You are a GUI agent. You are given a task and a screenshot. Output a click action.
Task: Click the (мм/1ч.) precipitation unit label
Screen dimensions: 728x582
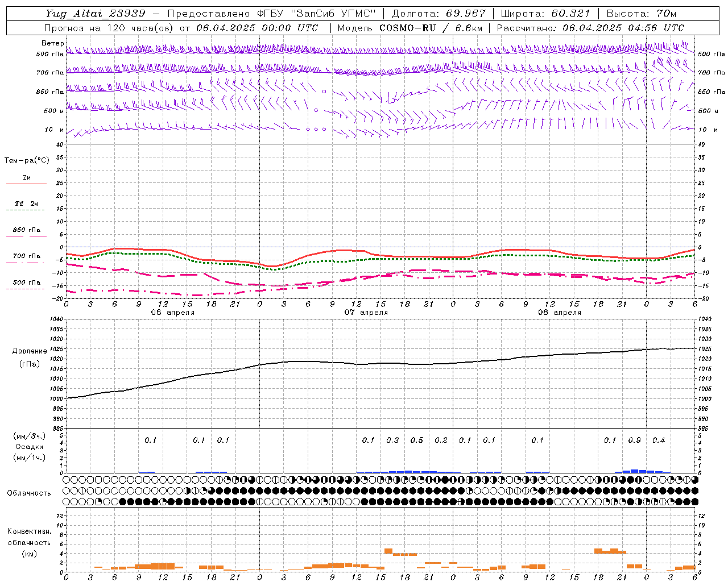tap(30, 458)
